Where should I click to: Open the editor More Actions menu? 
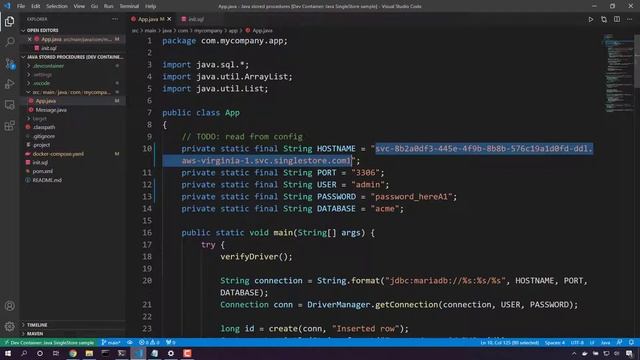(629, 19)
